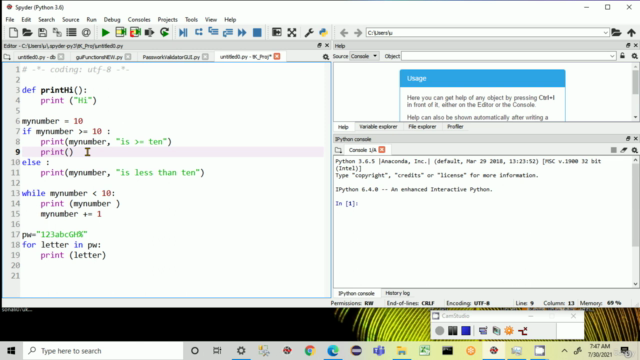Viewport: 640px width, 360px height.
Task: Switch to the Variable explorer tab
Action: (378, 127)
